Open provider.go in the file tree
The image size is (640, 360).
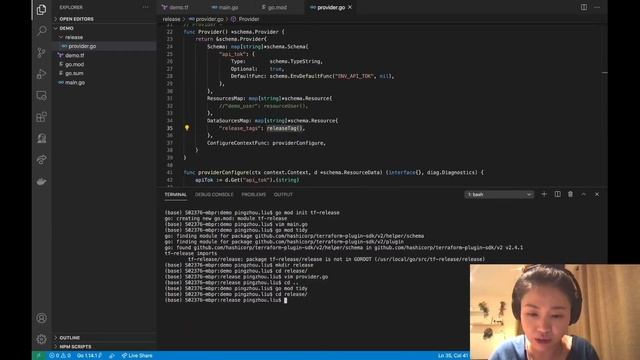(x=82, y=46)
